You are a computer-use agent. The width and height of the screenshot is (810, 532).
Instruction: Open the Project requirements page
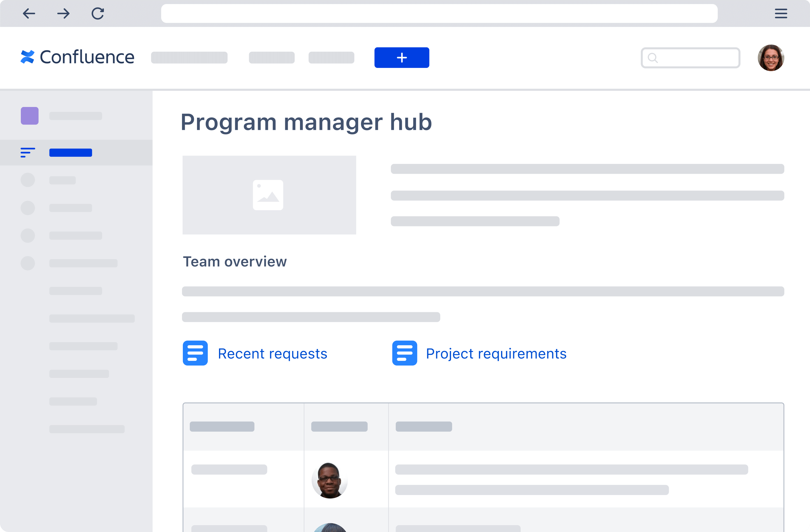click(x=496, y=353)
